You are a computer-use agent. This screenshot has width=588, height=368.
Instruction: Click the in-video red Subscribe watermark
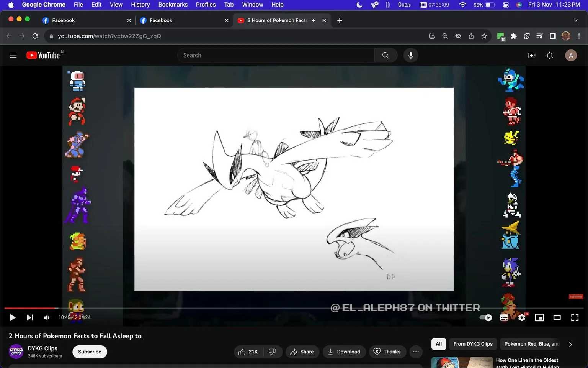(x=576, y=297)
